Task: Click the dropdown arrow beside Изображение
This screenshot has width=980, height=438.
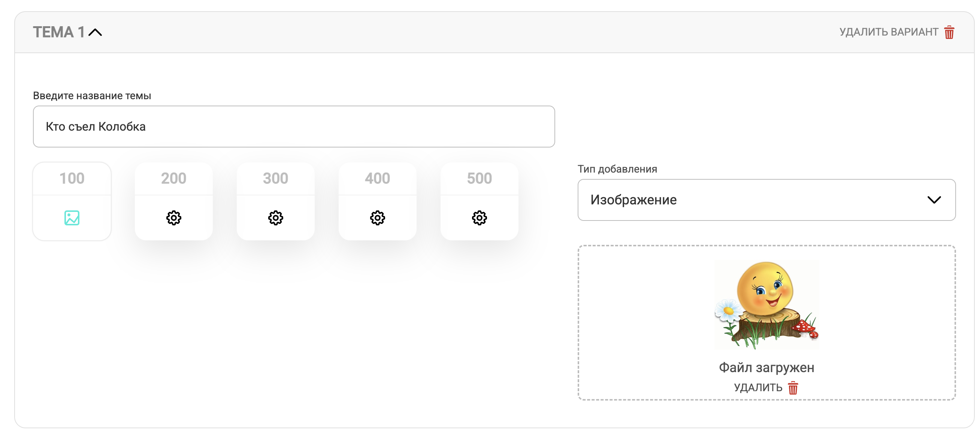Action: [x=934, y=200]
